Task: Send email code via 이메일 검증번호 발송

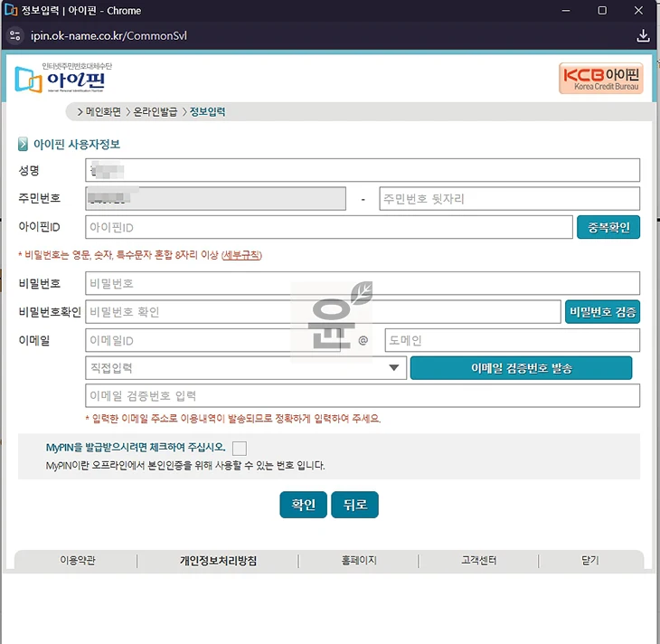Action: 521,368
